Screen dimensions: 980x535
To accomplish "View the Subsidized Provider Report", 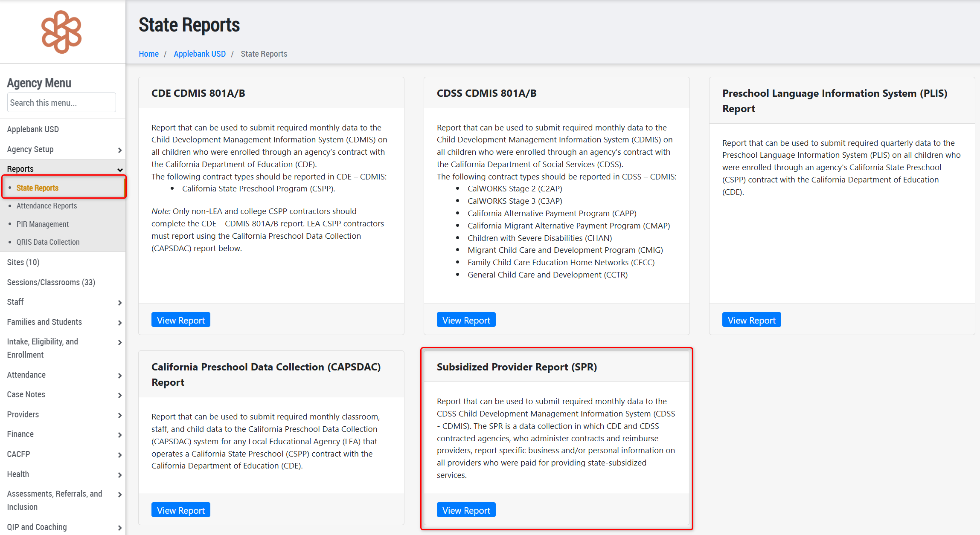I will pos(466,510).
